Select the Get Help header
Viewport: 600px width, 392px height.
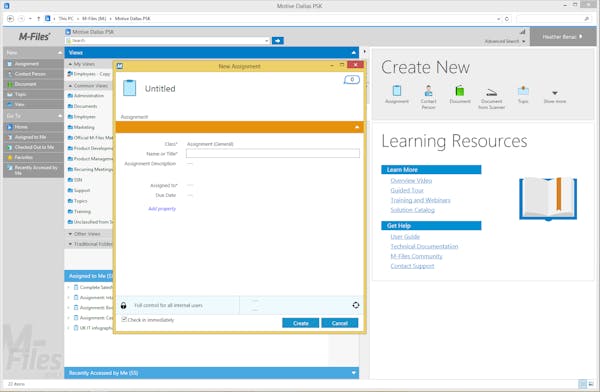coord(431,225)
